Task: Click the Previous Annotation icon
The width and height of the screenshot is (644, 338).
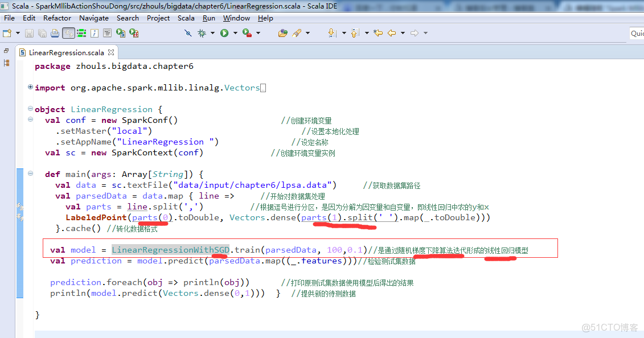Action: (x=355, y=33)
